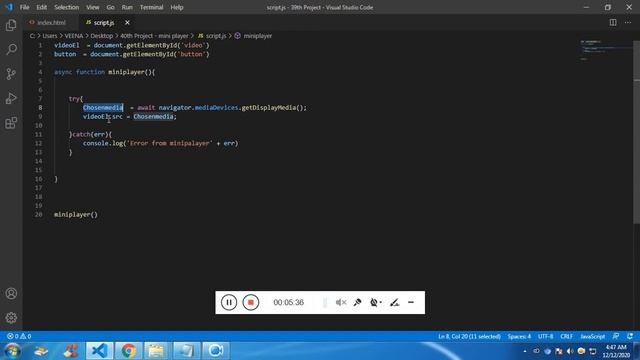The image size is (640, 360).
Task: Click 'console.log' on line 12
Action: 102,143
